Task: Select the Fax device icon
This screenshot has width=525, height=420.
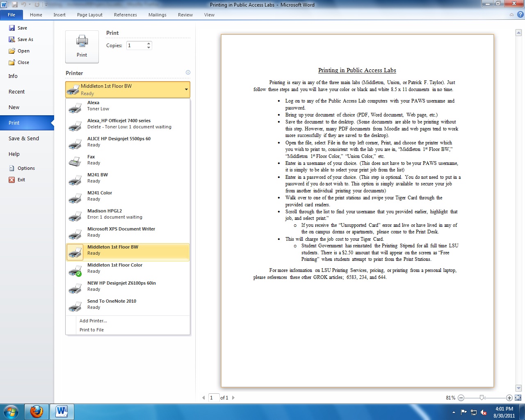Action: [x=75, y=162]
